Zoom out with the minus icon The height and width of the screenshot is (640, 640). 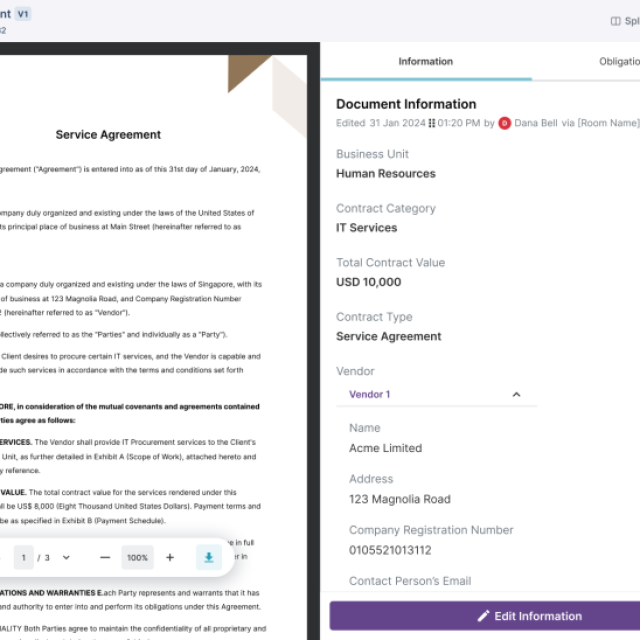coord(105,557)
